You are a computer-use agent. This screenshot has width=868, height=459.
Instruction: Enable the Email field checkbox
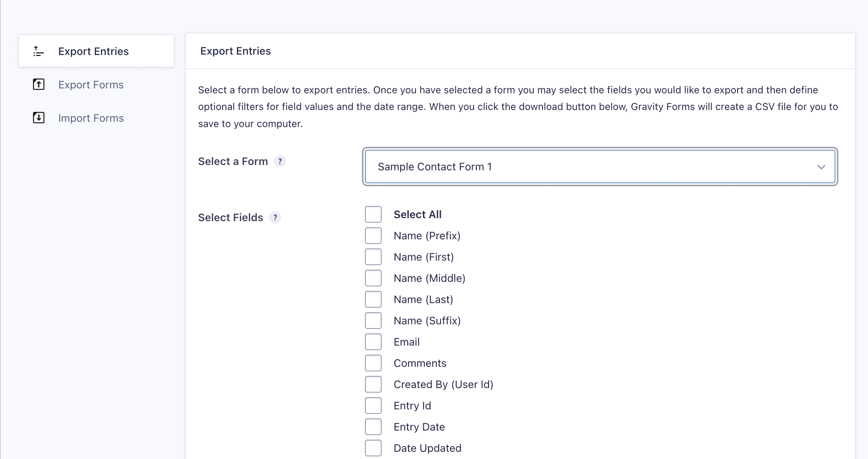(373, 342)
